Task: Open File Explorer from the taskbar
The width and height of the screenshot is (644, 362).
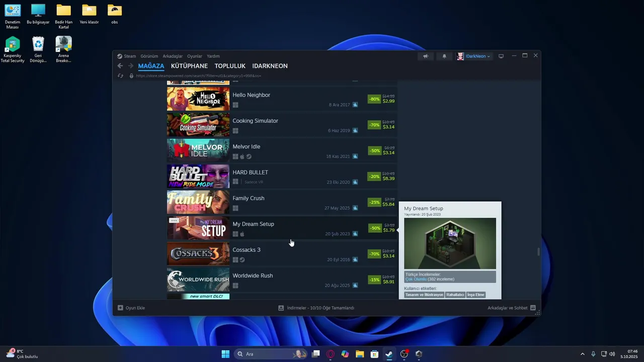Action: click(360, 354)
